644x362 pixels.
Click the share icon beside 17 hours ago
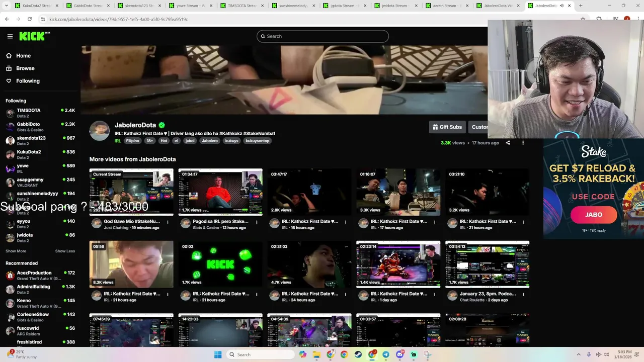click(508, 143)
